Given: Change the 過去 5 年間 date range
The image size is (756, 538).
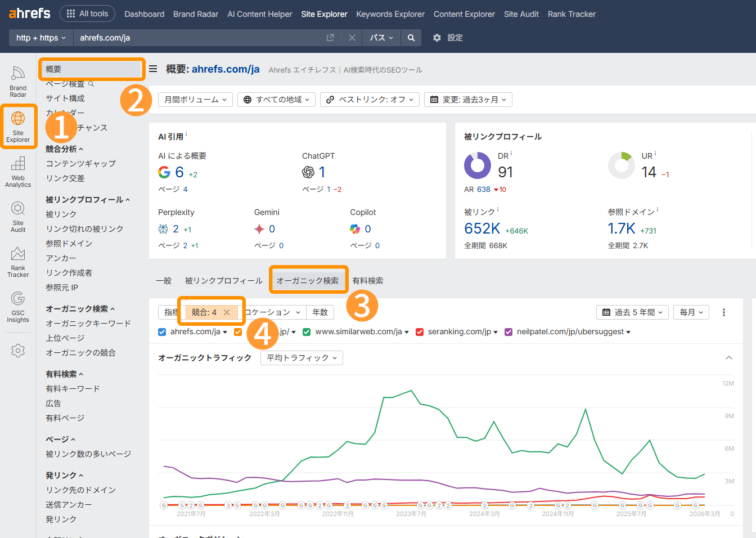Looking at the screenshot, I should click(x=632, y=311).
